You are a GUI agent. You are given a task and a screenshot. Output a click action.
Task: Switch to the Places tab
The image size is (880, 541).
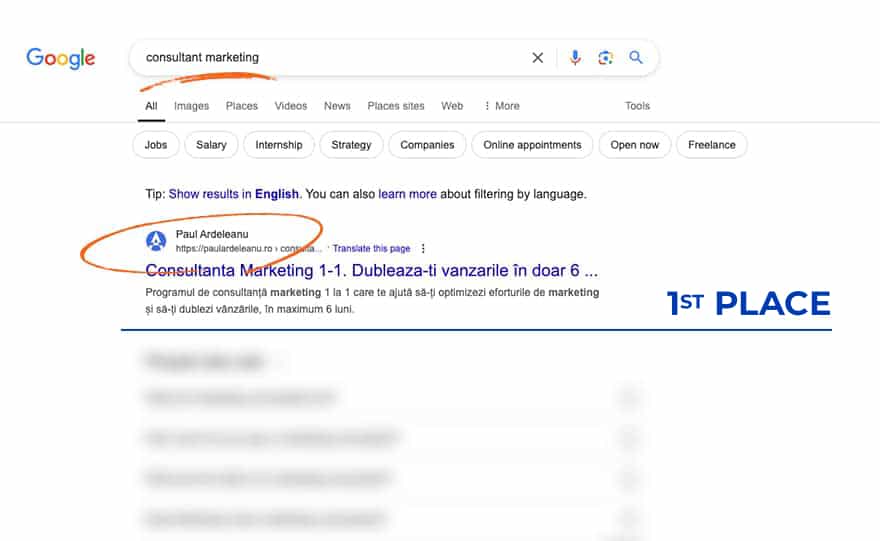click(x=241, y=106)
